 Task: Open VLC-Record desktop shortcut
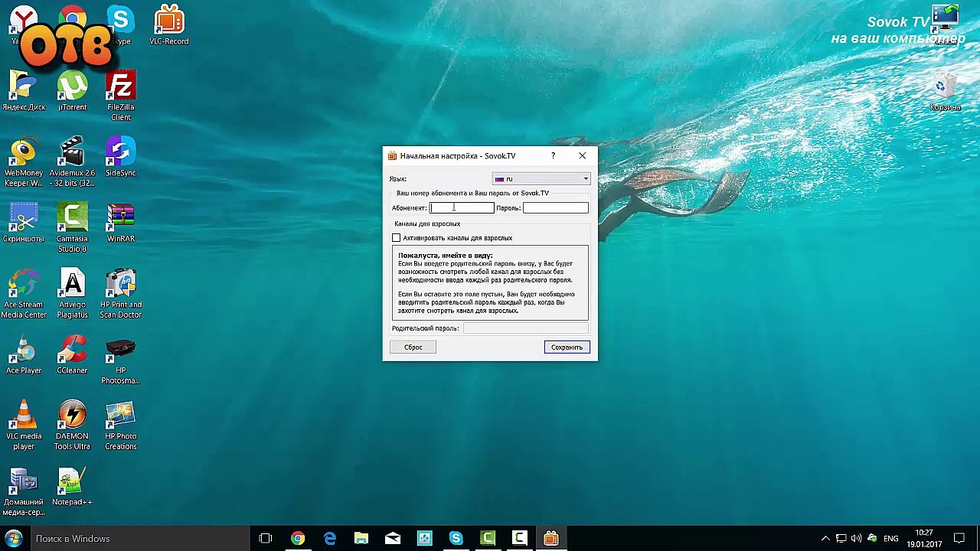tap(168, 23)
